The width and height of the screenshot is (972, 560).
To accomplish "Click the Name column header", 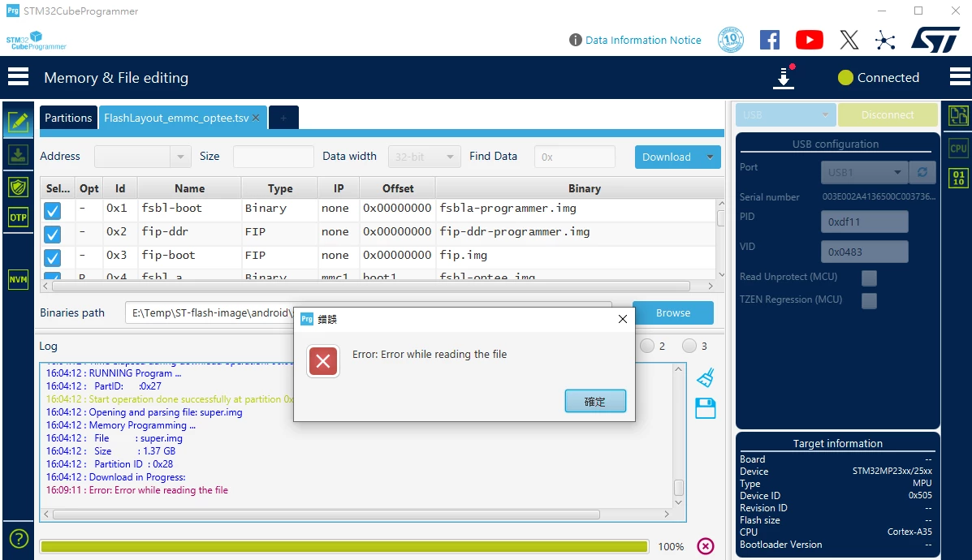I will point(190,188).
